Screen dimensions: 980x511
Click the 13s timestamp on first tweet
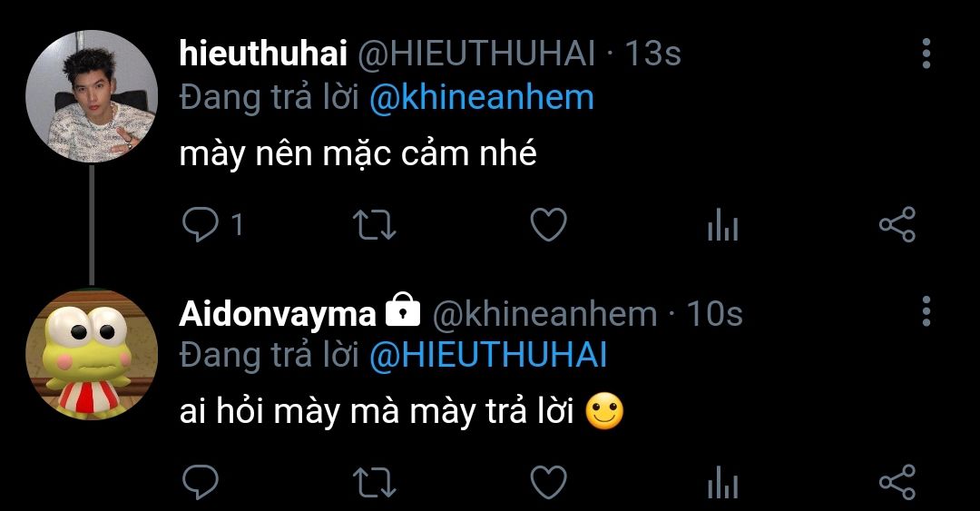pos(652,54)
